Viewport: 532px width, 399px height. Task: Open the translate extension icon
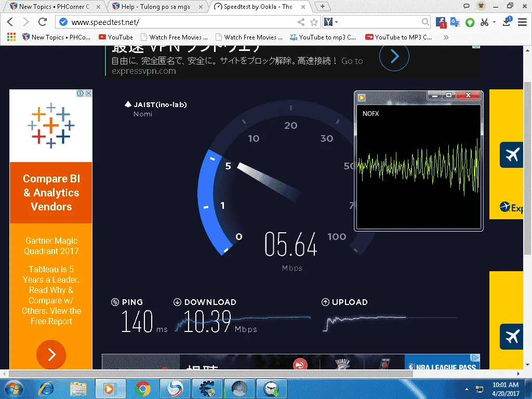pyautogui.click(x=455, y=22)
